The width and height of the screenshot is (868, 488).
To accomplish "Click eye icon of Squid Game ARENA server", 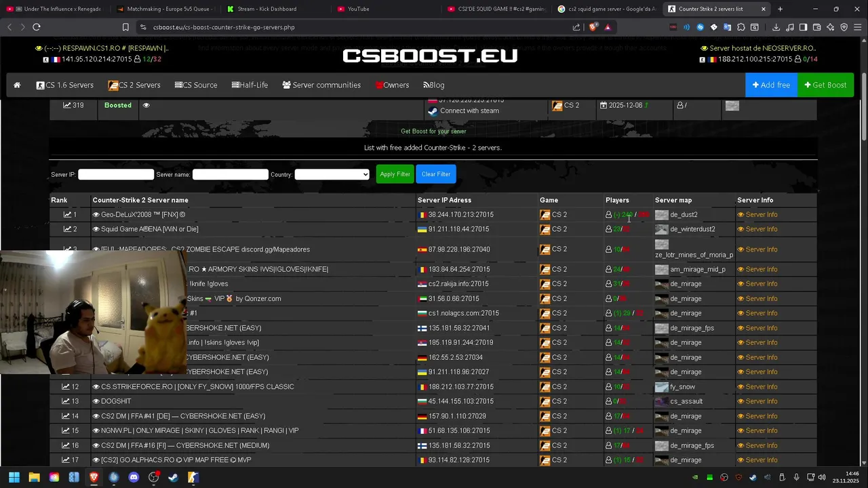I will point(96,229).
